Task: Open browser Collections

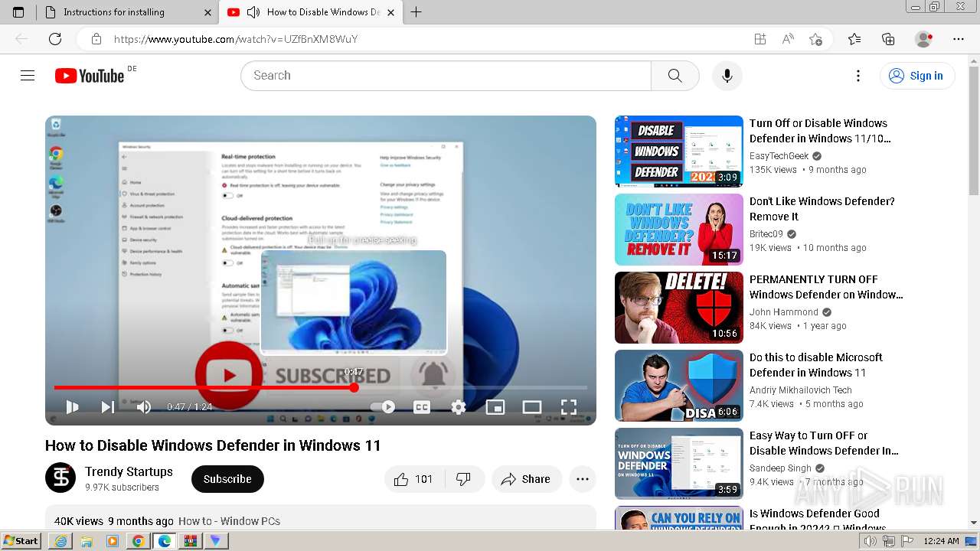Action: point(888,39)
